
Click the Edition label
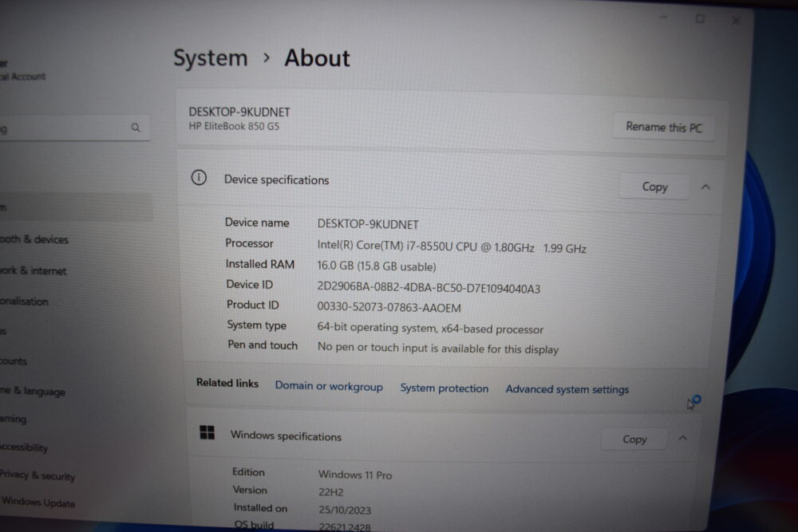coord(248,472)
